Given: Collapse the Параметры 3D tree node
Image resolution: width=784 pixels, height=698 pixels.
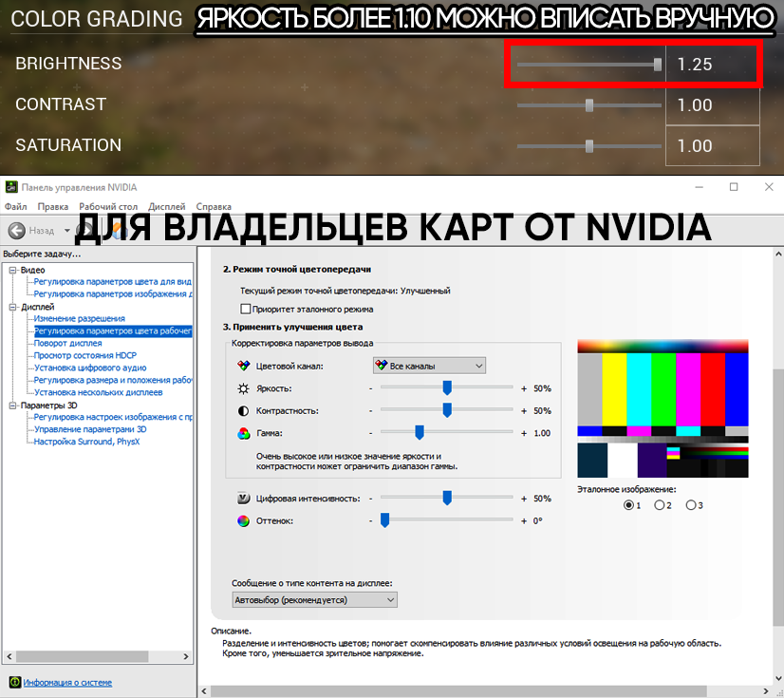Looking at the screenshot, I should [13, 406].
